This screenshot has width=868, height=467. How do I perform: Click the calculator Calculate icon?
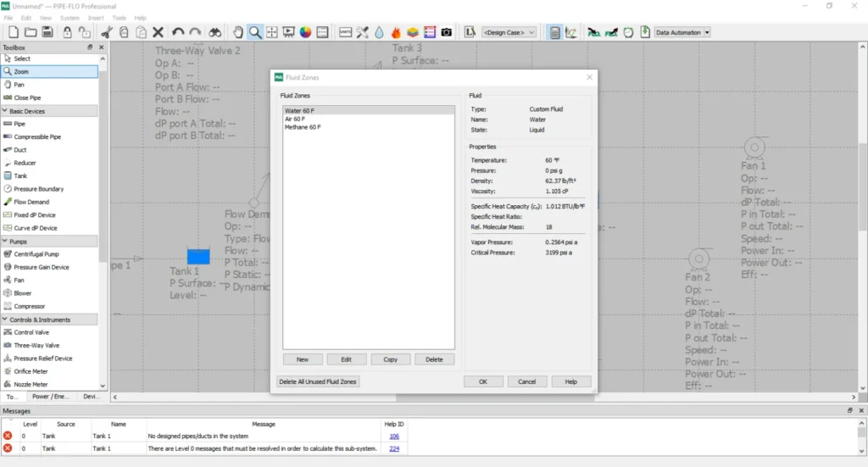tap(555, 32)
